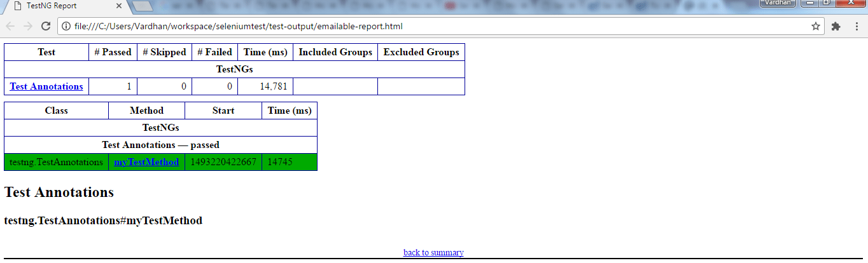This screenshot has height=263, width=868.
Task: Click the 14,781 time value cell
Action: click(265, 86)
